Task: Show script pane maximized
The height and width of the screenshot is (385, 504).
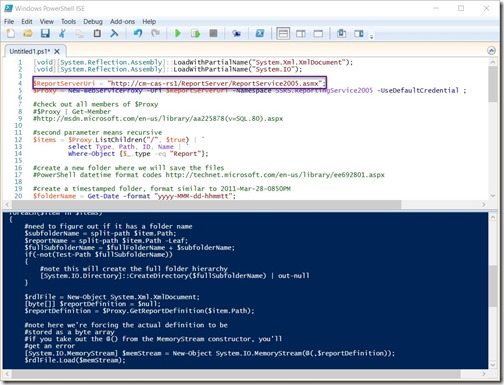Action: point(318,34)
